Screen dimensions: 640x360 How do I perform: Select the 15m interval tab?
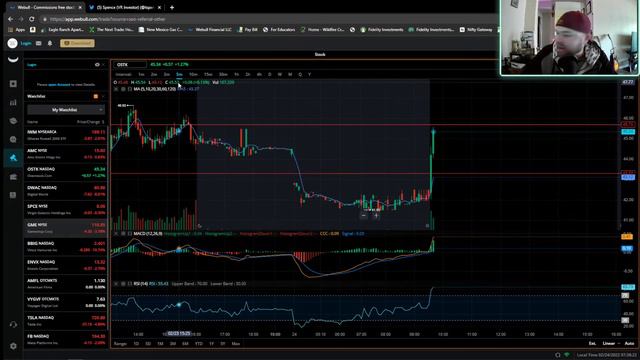pyautogui.click(x=208, y=75)
